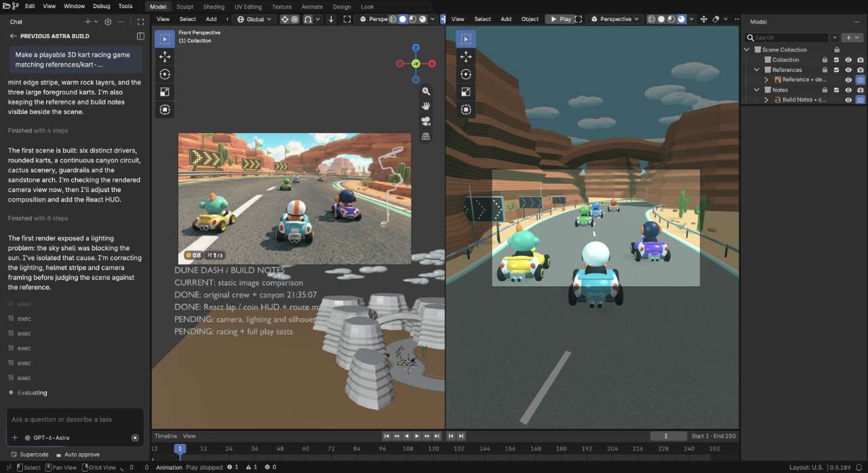Open Object menu in right viewport

click(x=530, y=19)
